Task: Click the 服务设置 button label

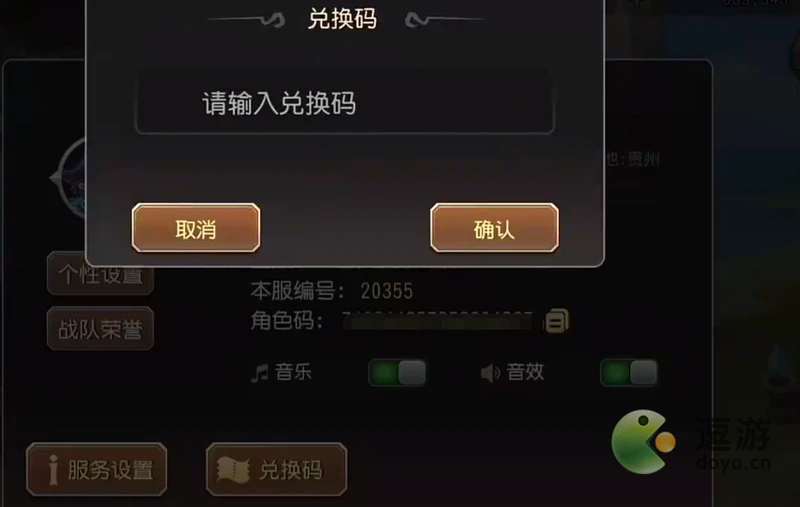Action: 110,470
